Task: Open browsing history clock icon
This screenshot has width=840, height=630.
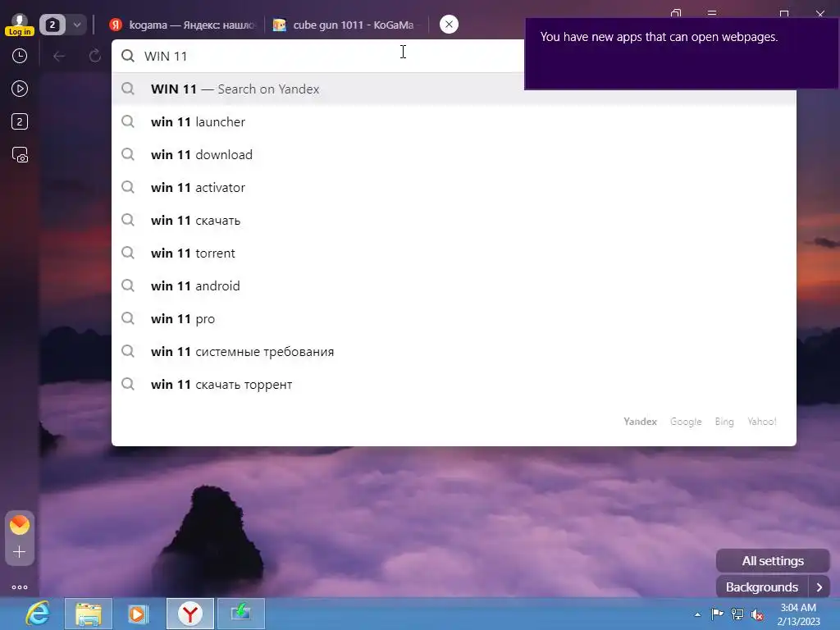Action: (20, 56)
